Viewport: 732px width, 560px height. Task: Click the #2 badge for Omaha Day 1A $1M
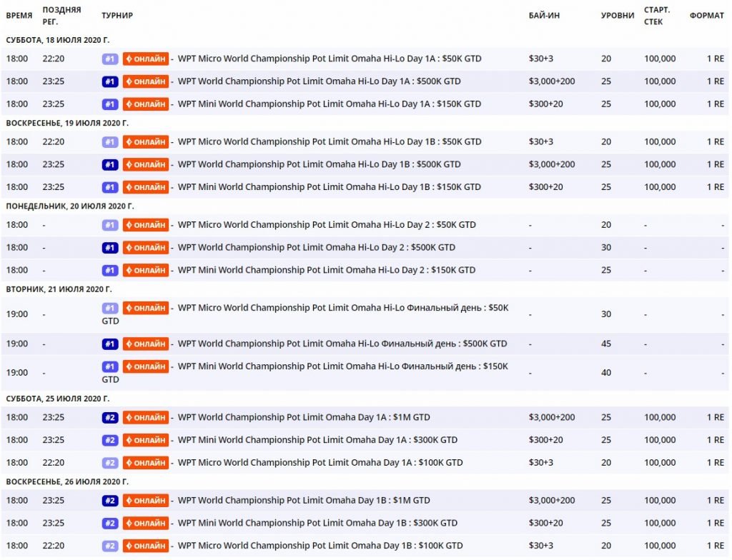(x=109, y=417)
